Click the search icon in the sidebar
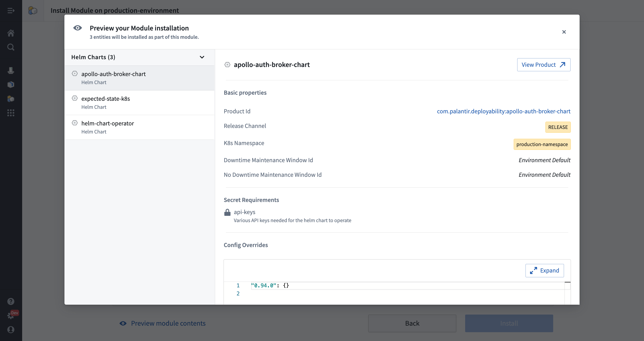The height and width of the screenshot is (341, 644). click(11, 47)
